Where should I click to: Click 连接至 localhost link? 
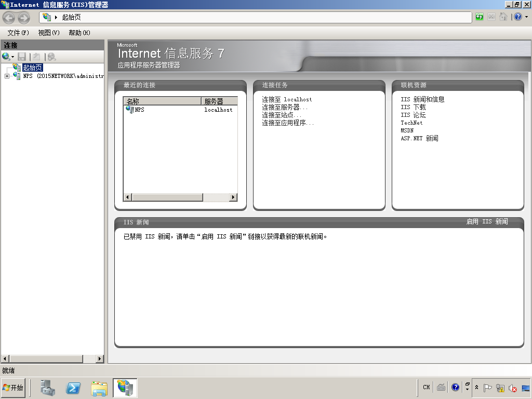(287, 99)
